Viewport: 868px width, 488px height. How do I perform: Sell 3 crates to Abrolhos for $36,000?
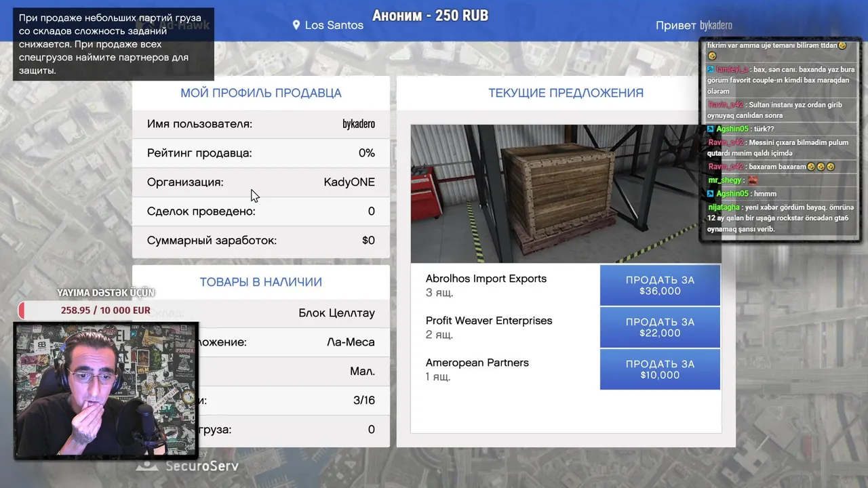[x=660, y=285]
